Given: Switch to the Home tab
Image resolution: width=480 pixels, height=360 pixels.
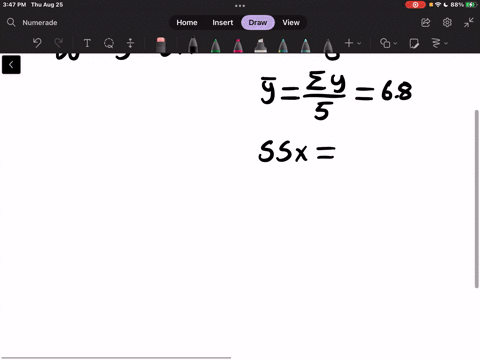Looking at the screenshot, I should click(x=187, y=22).
